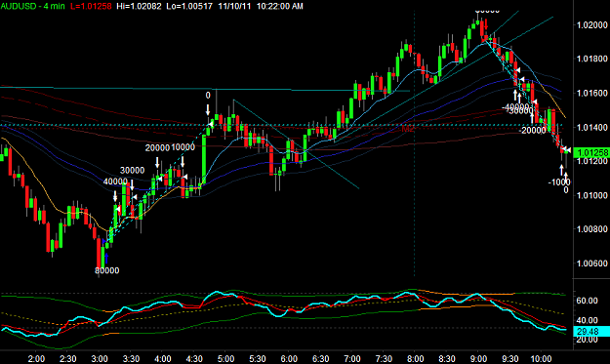Click the Hi=1.02082 session high readout
Screen dimensions: 610x364
point(139,6)
